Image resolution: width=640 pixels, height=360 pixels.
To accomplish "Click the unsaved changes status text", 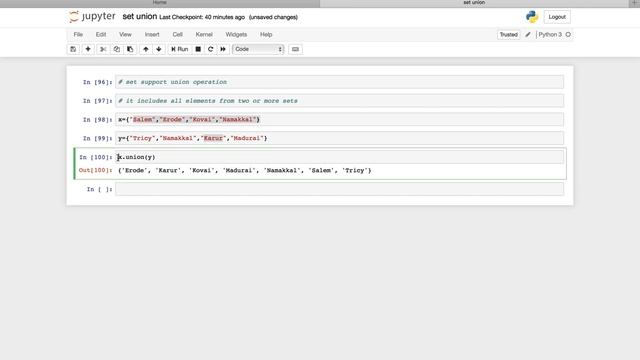I will [x=273, y=17].
